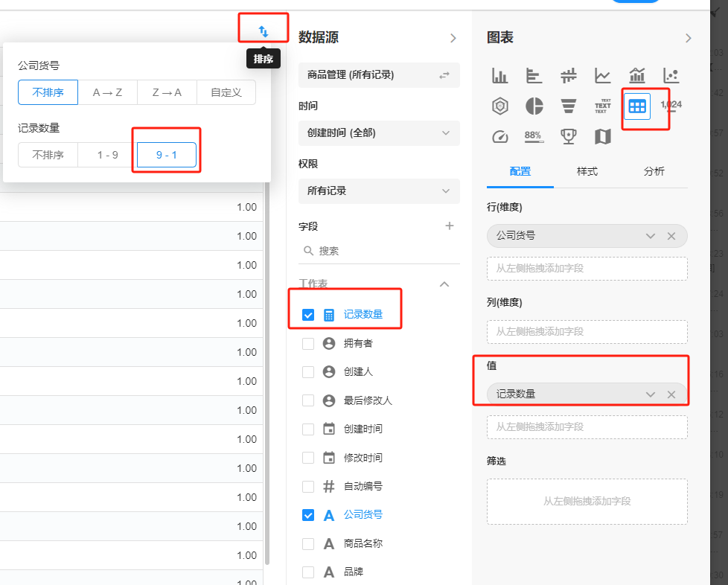This screenshot has width=728, height=585.
Task: Select the word cloud TEXT chart type
Action: (x=603, y=106)
